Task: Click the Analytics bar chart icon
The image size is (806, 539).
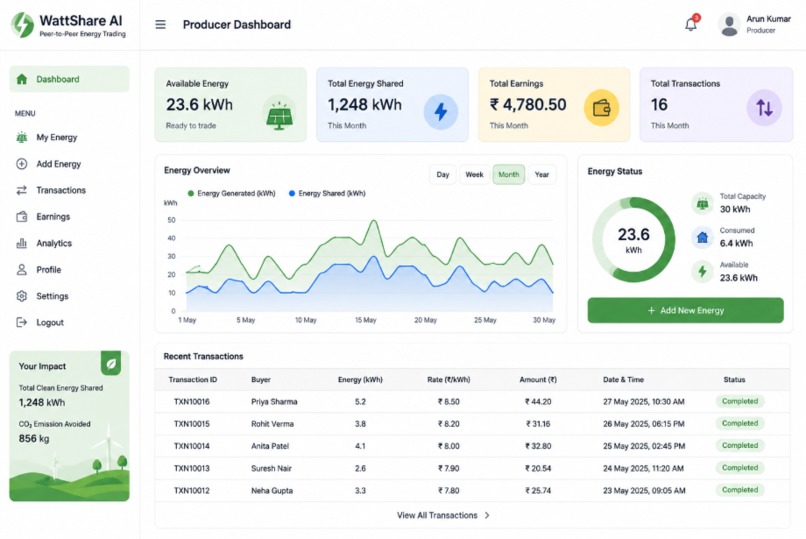Action: coord(22,243)
